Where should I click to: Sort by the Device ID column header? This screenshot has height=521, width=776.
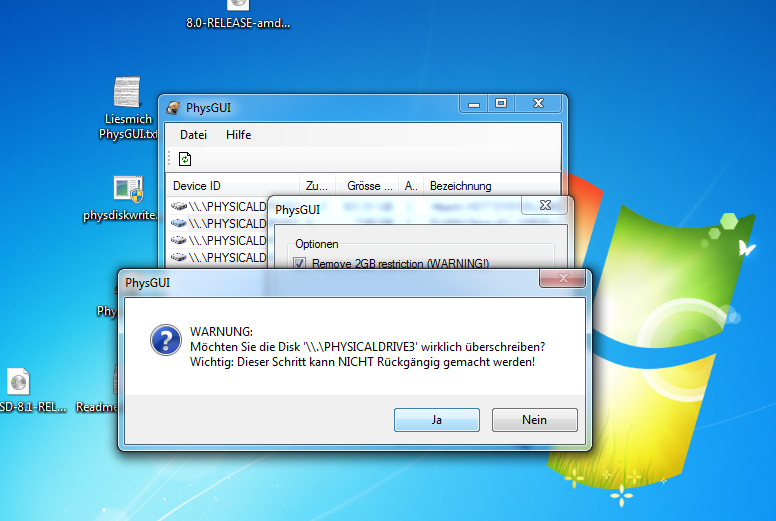[x=232, y=186]
